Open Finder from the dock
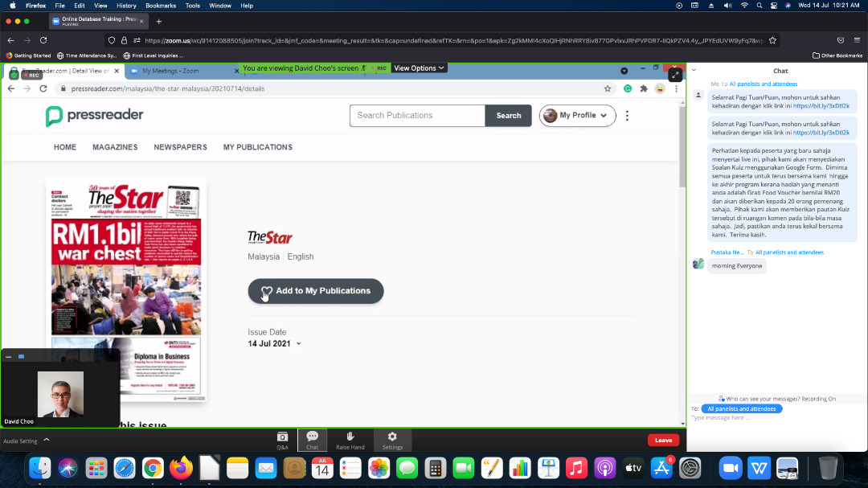Image resolution: width=868 pixels, height=488 pixels. (40, 469)
